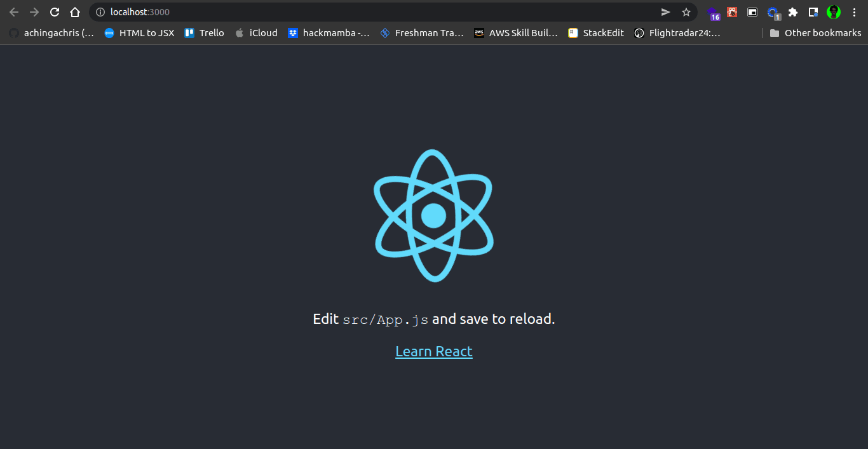Screen dimensions: 868x449
Task: Go back to previous page
Action: click(14, 12)
